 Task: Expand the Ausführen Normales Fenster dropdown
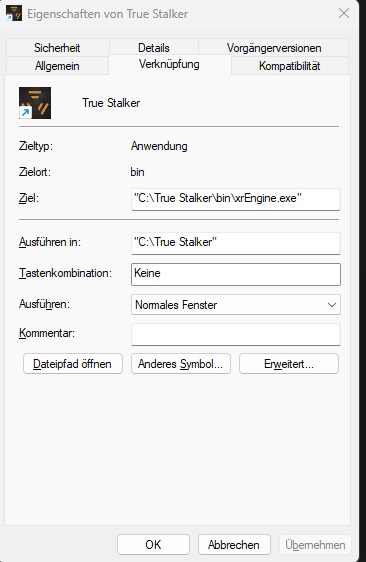click(x=236, y=305)
